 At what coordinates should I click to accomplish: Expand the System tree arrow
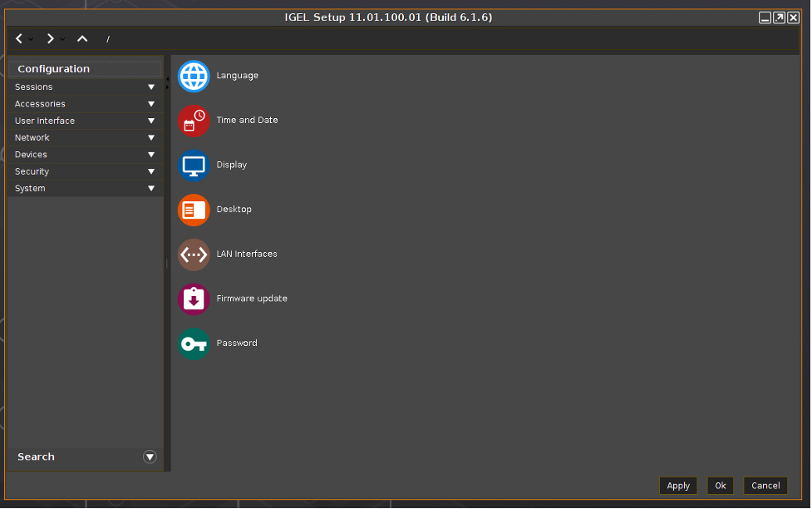(151, 189)
